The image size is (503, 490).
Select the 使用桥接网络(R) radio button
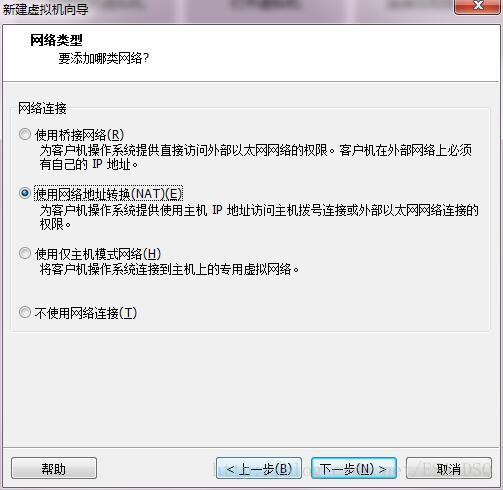[25, 134]
